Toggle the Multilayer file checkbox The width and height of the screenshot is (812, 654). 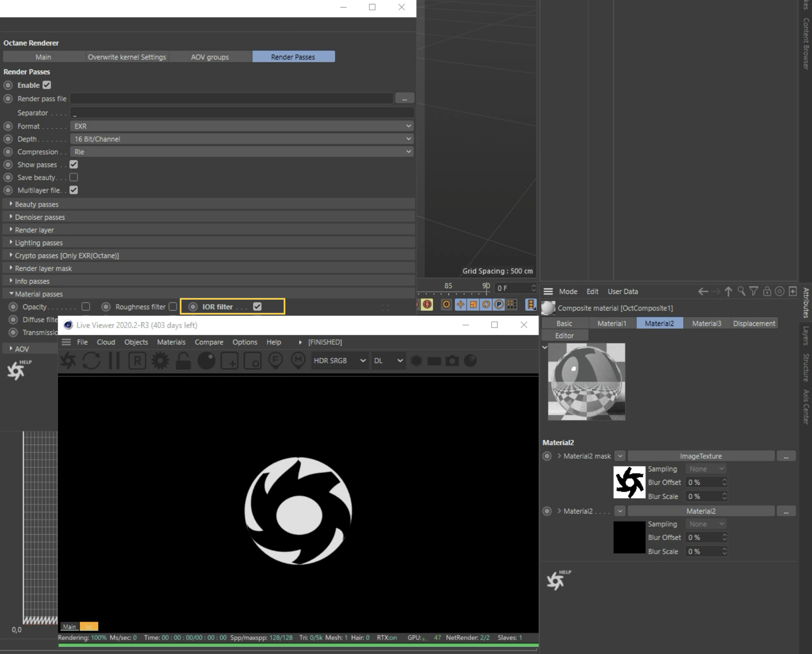coord(74,190)
